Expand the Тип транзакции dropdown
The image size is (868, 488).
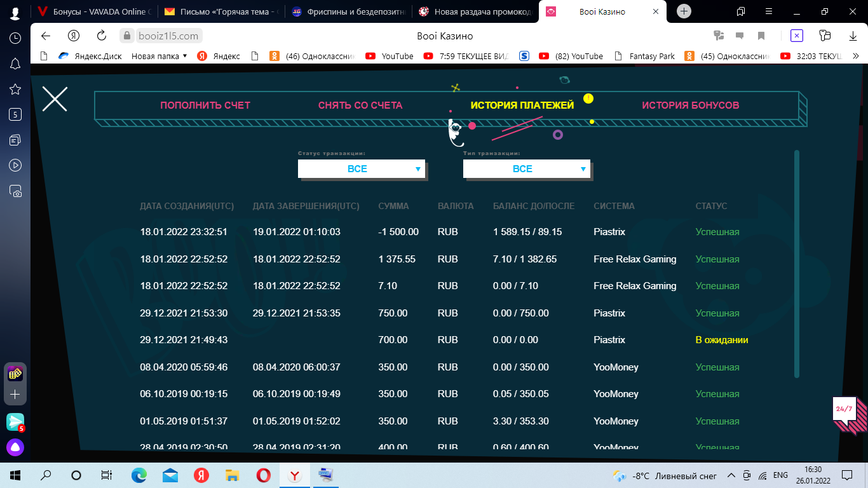(x=527, y=169)
